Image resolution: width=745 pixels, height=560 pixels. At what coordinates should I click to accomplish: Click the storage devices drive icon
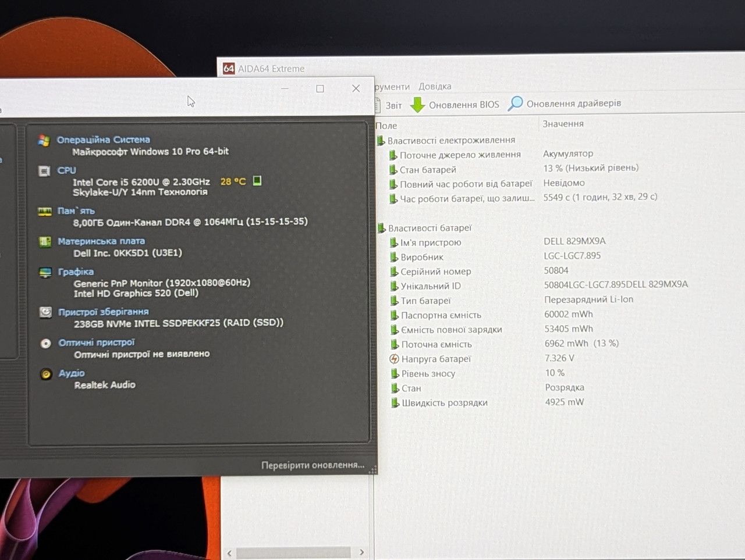(x=45, y=312)
